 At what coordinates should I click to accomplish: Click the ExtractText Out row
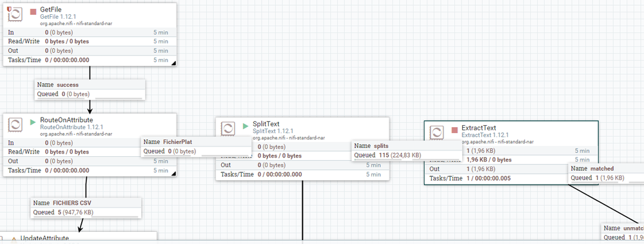point(497,169)
